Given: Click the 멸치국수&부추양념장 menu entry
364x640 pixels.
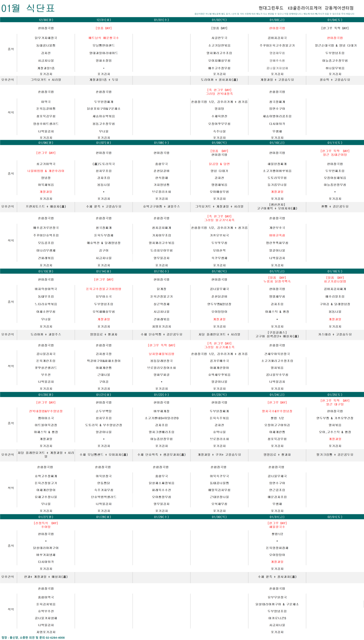Looking at the screenshot, I should pyautogui.click(x=277, y=411).
